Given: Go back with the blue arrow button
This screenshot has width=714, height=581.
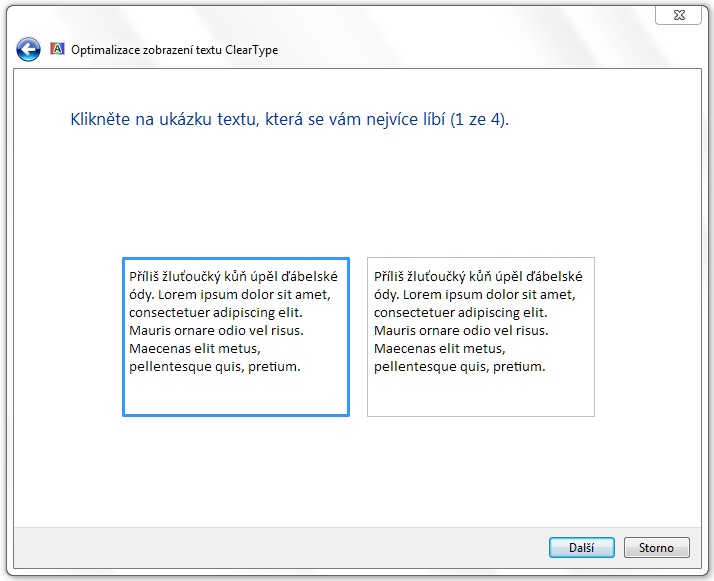Looking at the screenshot, I should (x=28, y=49).
